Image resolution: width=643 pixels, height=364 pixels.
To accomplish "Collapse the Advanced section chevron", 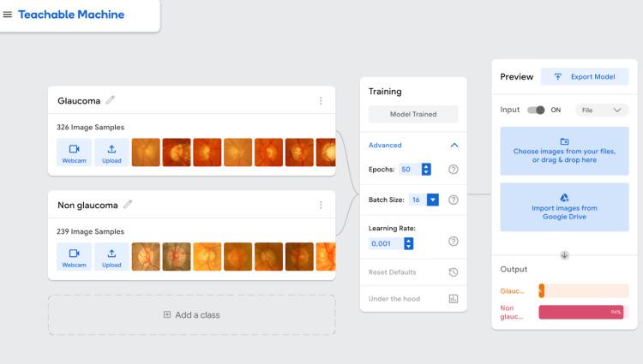I will [x=454, y=145].
